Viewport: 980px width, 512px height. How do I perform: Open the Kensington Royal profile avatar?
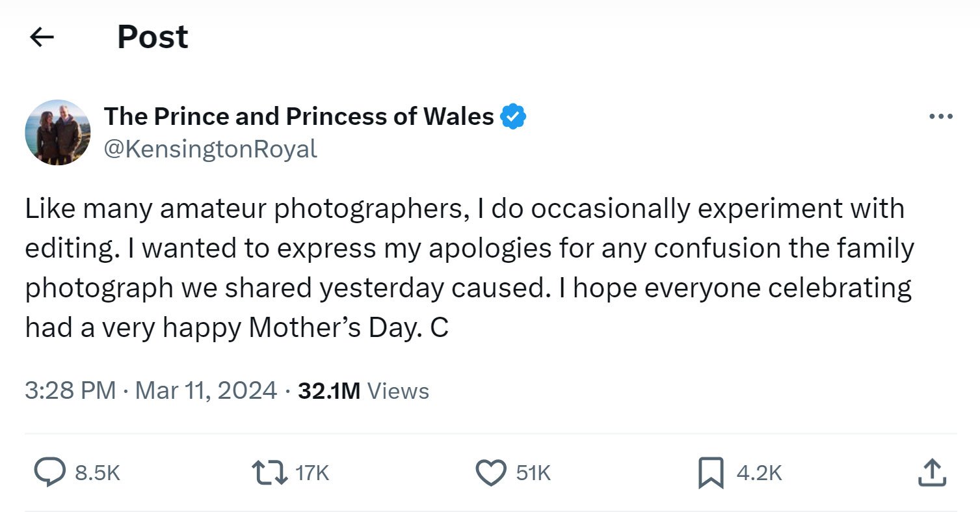click(x=58, y=133)
